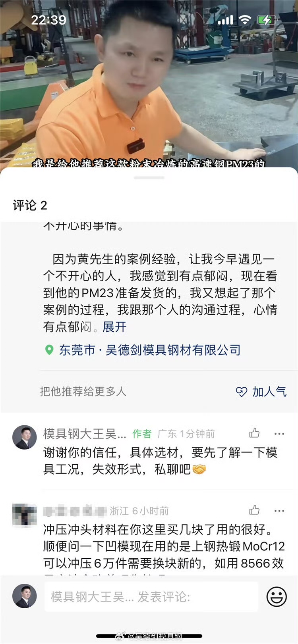This screenshot has height=644, width=298.
Task: Open the emoji picker
Action: pos(277,596)
